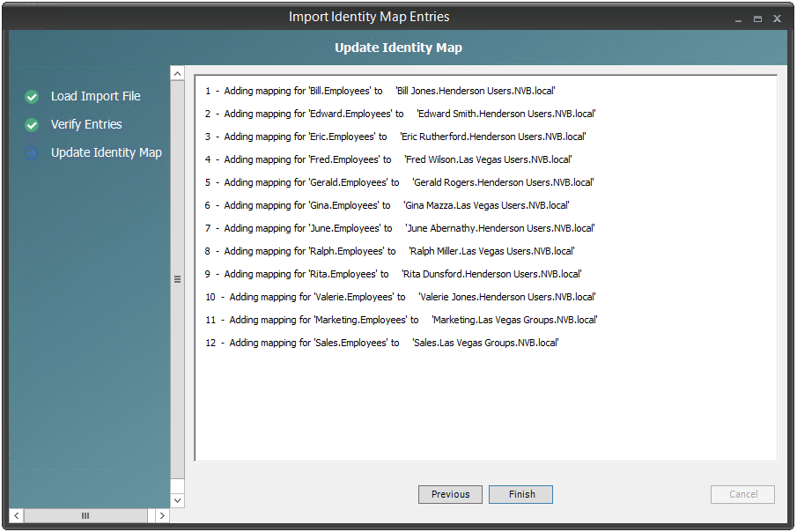Select the Verify Entries step
Viewport: 797px width, 532px height.
86,124
